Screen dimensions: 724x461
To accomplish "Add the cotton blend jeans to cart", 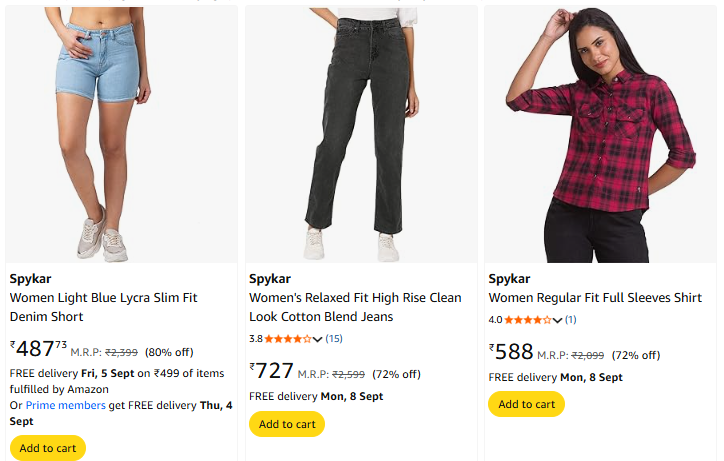I will [x=287, y=424].
